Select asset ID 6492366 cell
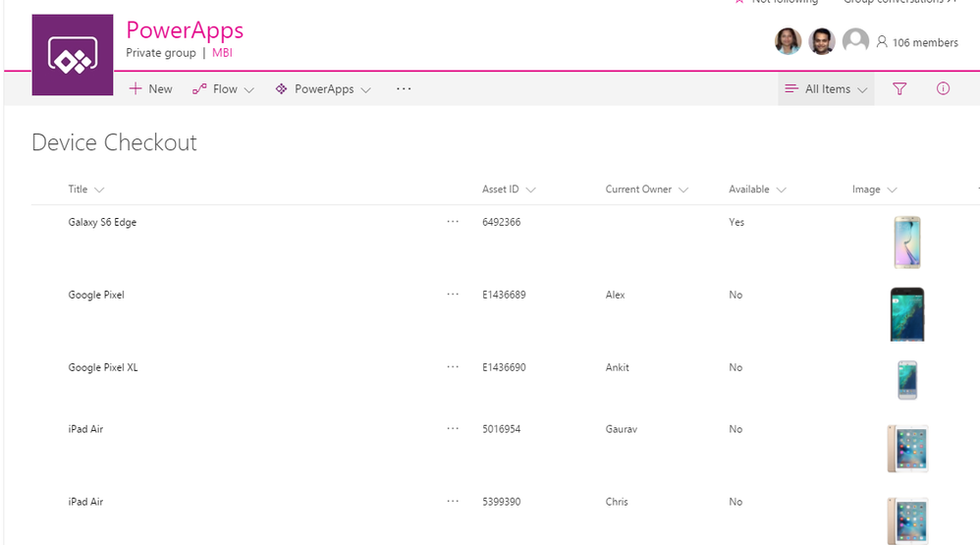Screen dimensions: 980x545 (501, 222)
